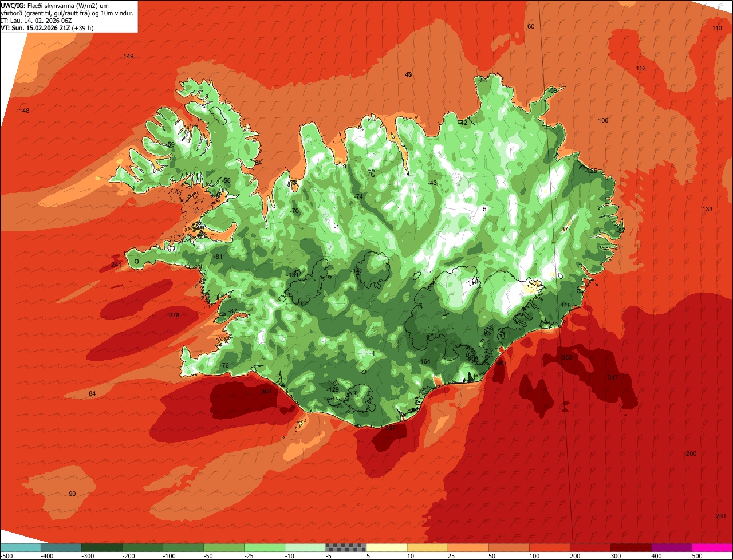Click the legend label 25
733x560 pixels.
[x=451, y=556]
